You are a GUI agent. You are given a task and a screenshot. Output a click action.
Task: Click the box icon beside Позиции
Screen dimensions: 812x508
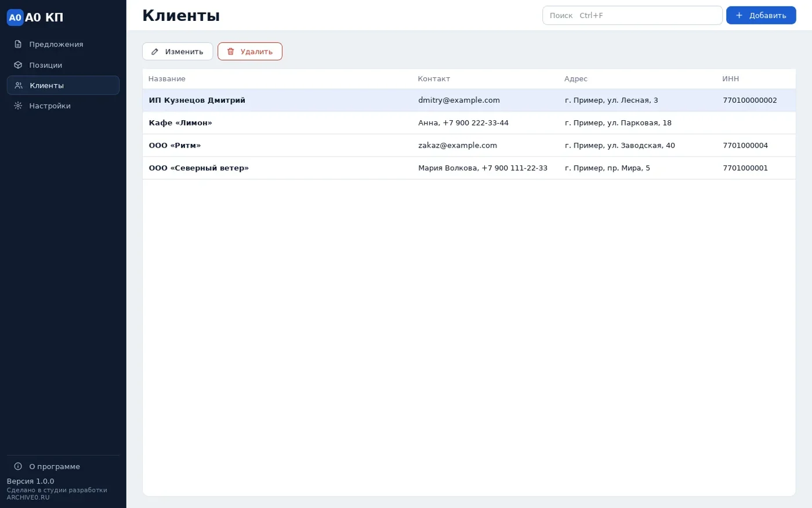tap(18, 65)
